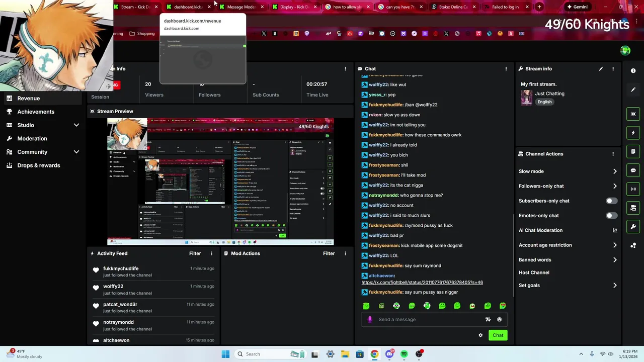Toggle Emotes-only chat switch
Screen dimensions: 644x362
point(611,216)
